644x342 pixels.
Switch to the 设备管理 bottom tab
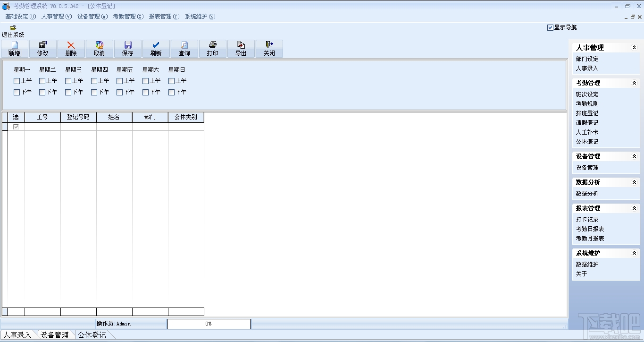tap(55, 335)
